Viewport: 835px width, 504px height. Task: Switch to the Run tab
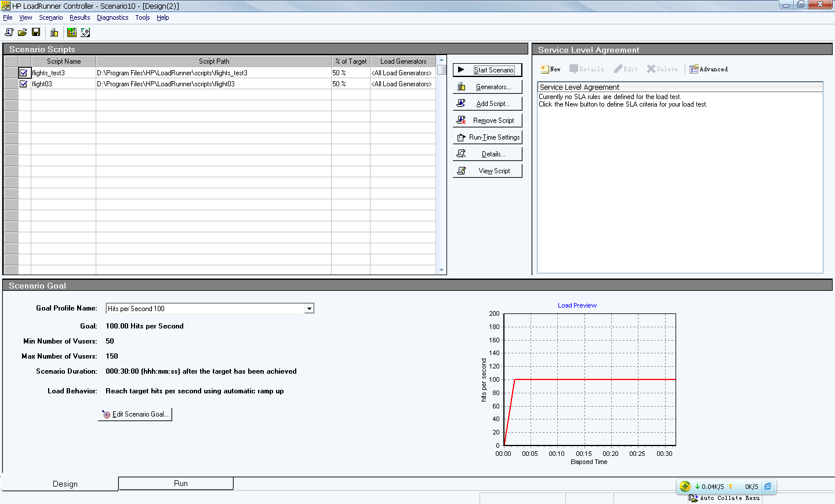point(176,483)
